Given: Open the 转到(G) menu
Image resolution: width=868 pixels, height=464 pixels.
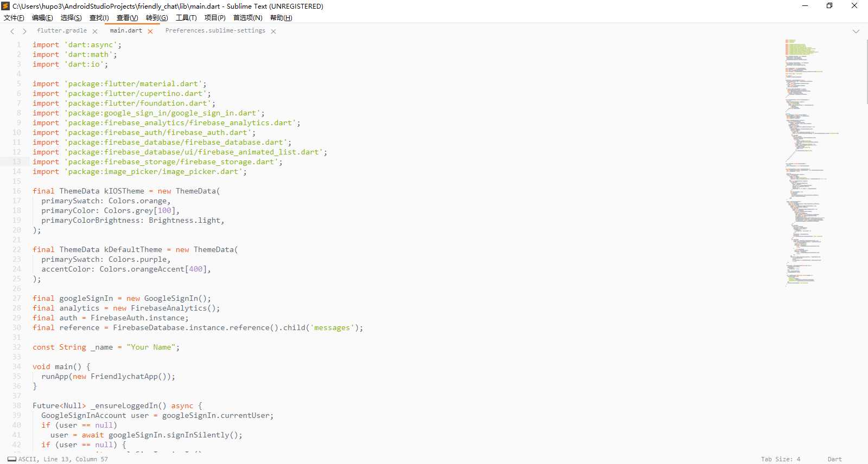Looking at the screenshot, I should [x=157, y=18].
